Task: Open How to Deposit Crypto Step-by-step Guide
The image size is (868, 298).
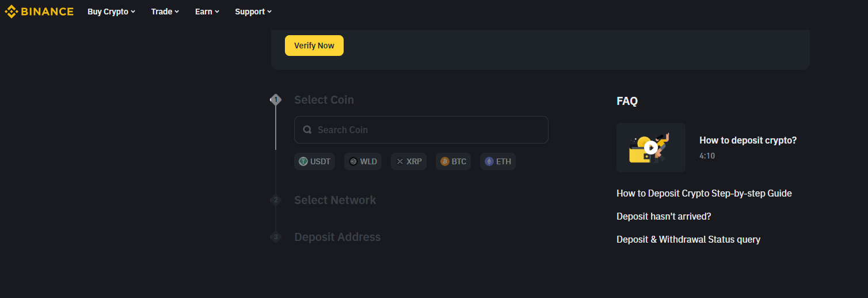Action: pos(704,193)
